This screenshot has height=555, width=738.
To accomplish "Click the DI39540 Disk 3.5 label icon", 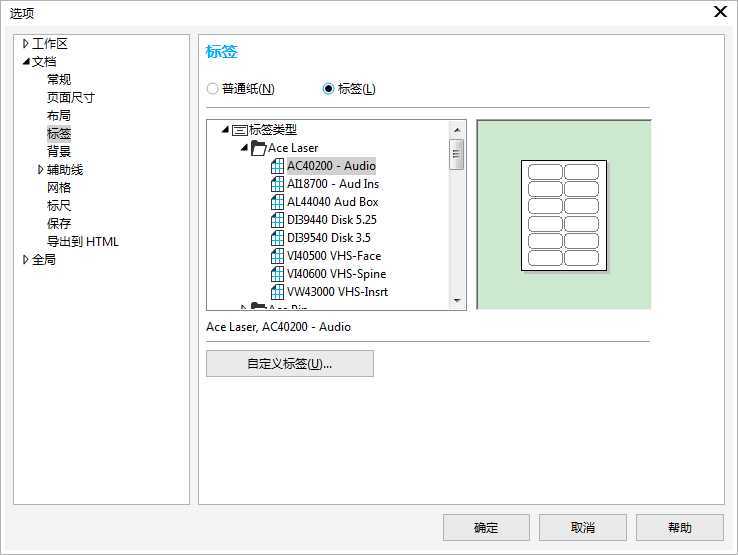I will (x=278, y=238).
